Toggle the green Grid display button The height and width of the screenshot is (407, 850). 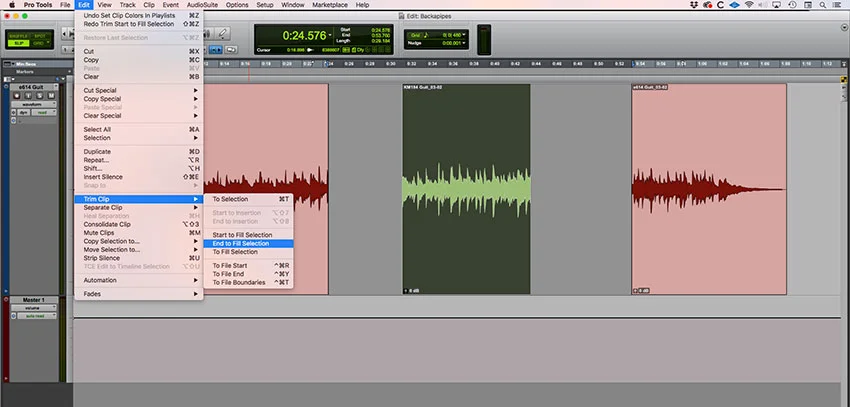point(417,35)
